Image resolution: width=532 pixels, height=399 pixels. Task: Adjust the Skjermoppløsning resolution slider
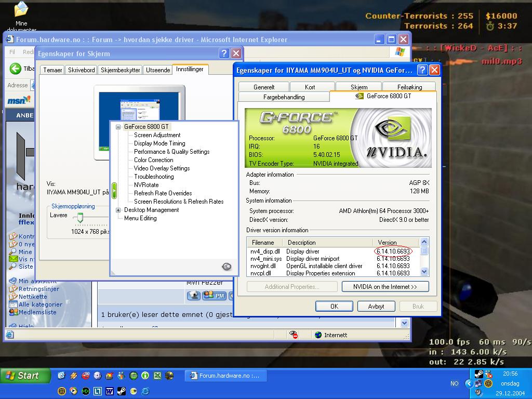(x=80, y=217)
